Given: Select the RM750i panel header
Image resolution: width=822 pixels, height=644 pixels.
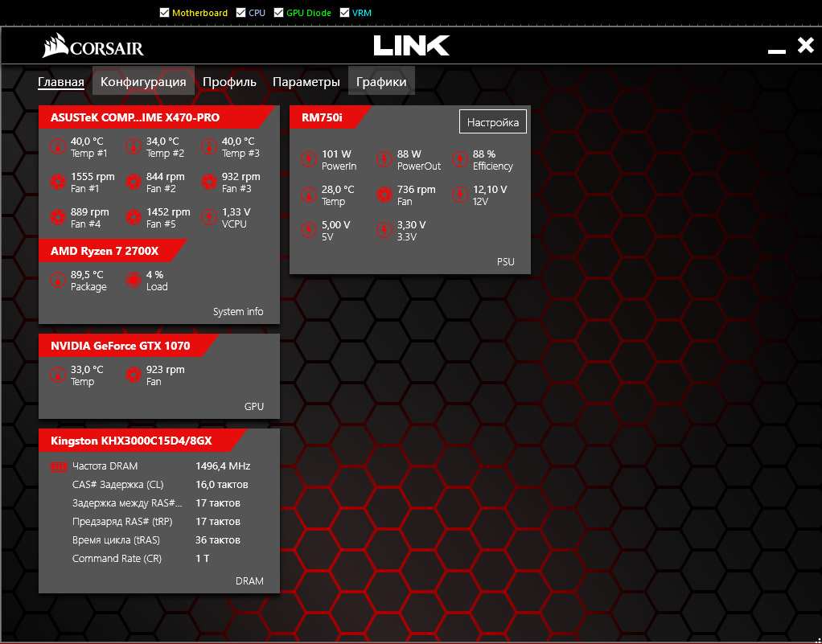Looking at the screenshot, I should (x=331, y=117).
